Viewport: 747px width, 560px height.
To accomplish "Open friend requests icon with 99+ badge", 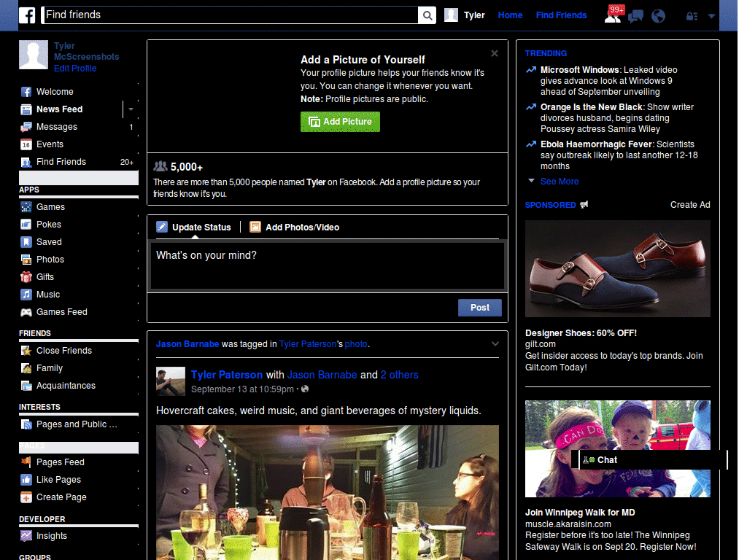I will tap(613, 15).
